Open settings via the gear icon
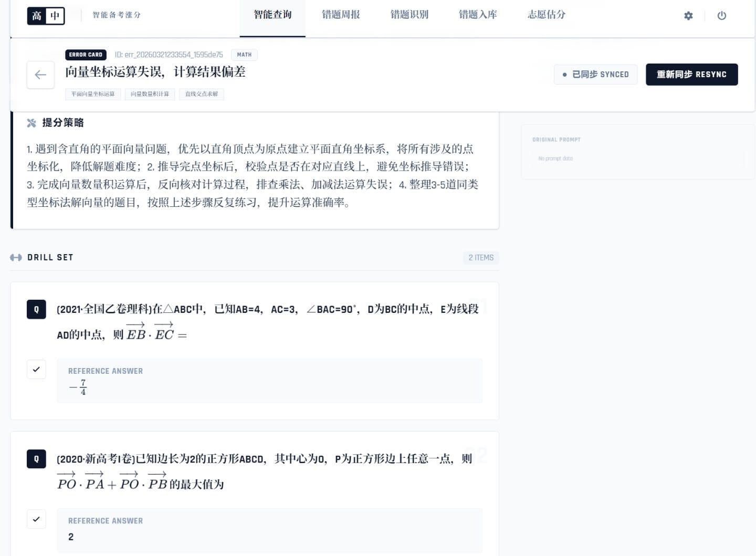The image size is (756, 556). click(688, 16)
